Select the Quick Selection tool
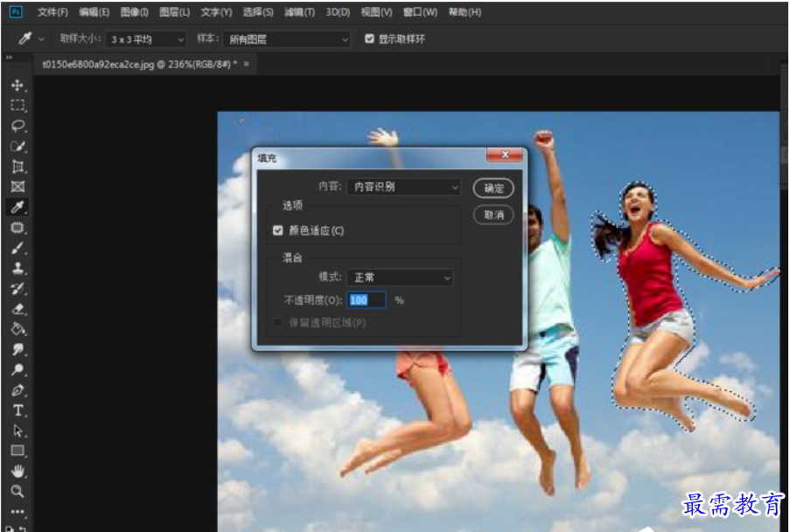This screenshot has height=532, width=790. pyautogui.click(x=17, y=146)
